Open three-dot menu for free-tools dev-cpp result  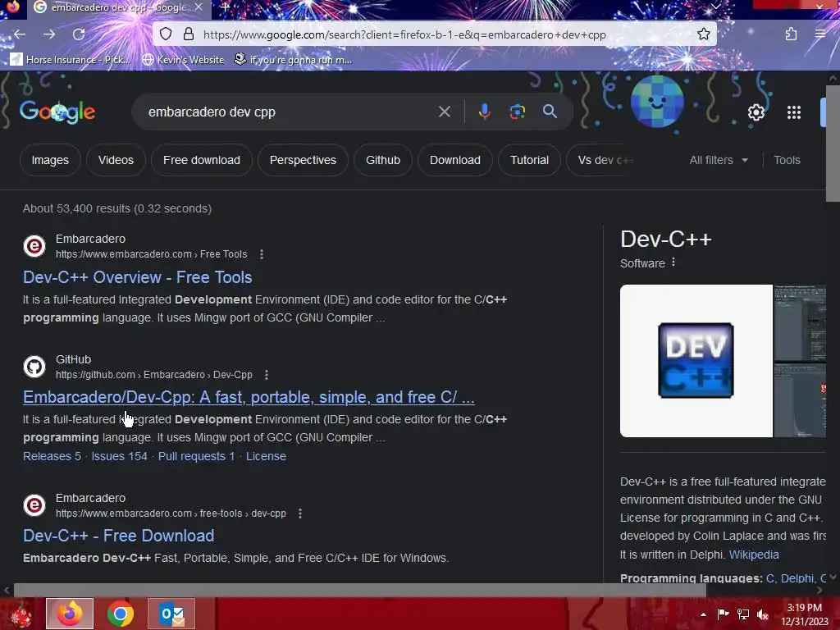(300, 514)
